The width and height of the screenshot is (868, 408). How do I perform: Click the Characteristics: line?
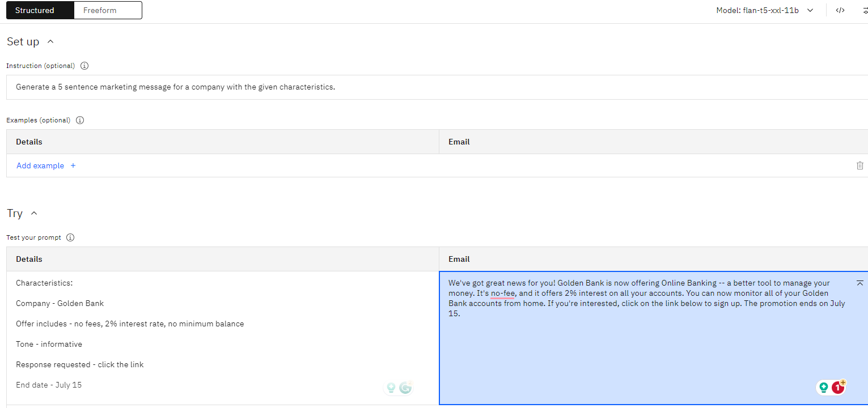click(x=44, y=283)
